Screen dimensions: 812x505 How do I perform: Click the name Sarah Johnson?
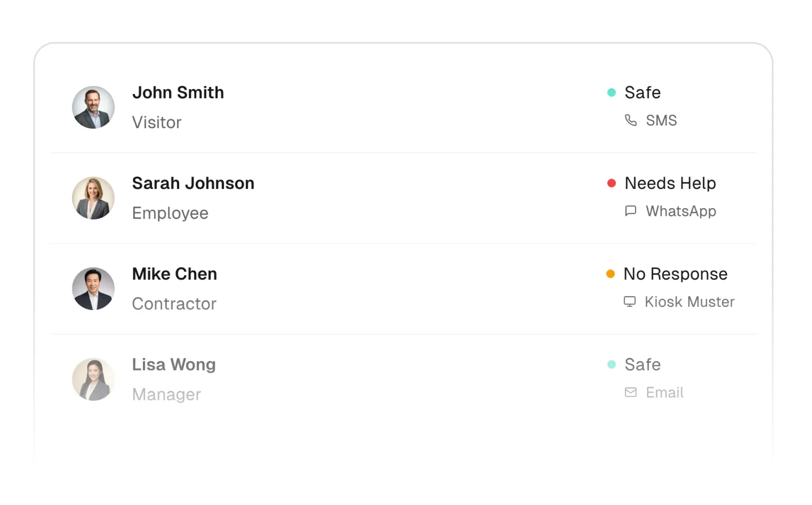(193, 183)
